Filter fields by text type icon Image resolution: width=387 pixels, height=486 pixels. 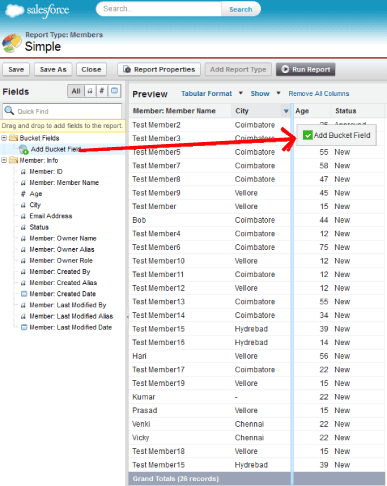pos(90,91)
